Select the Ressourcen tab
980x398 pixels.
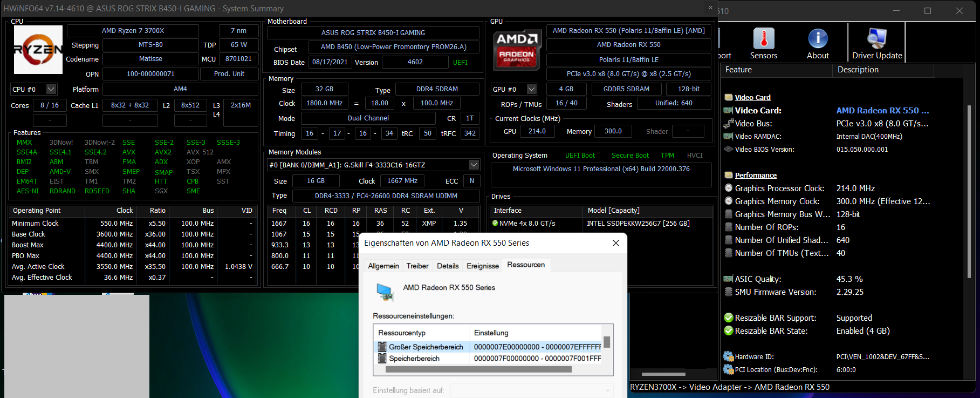(x=526, y=265)
